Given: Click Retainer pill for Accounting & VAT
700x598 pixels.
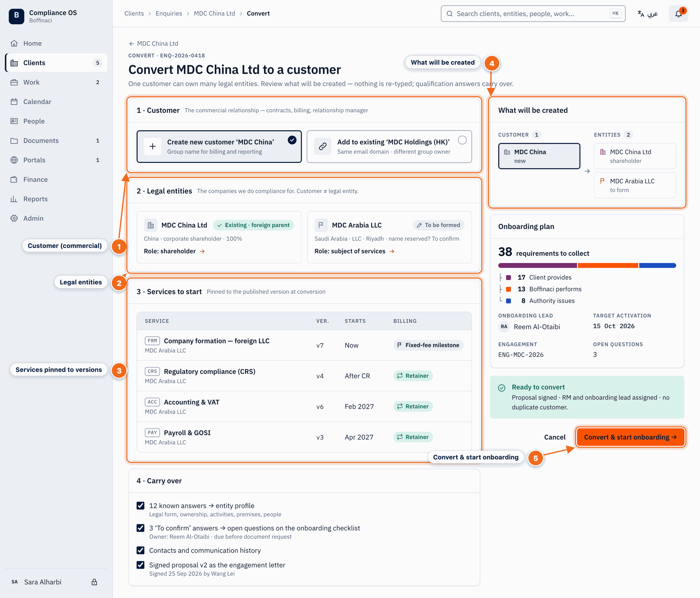Looking at the screenshot, I should [413, 406].
